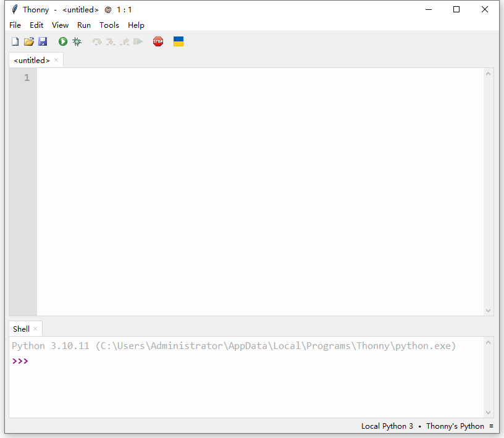Open the View menu
The height and width of the screenshot is (438, 504).
click(x=60, y=25)
